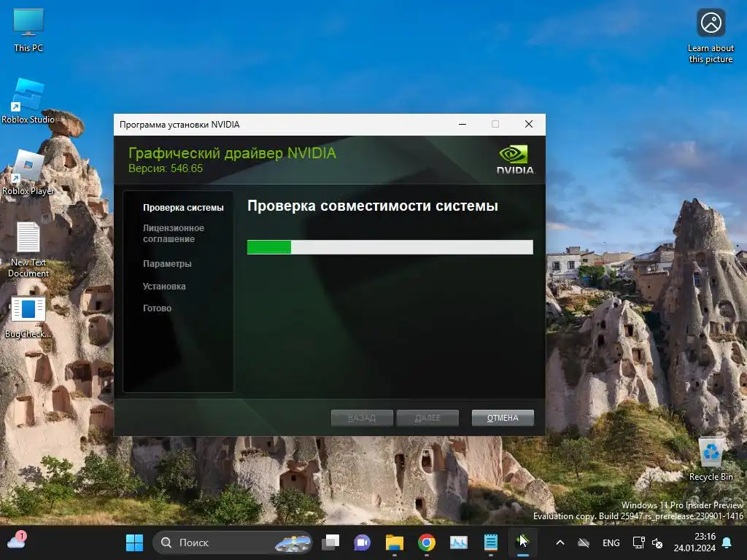
Task: Open the Teams chat taskbar icon
Action: 362,542
